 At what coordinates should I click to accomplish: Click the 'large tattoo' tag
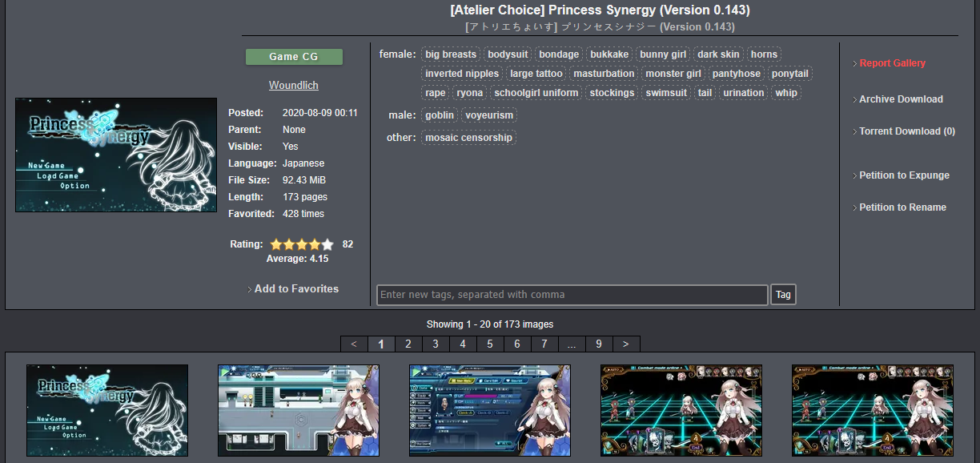pyautogui.click(x=536, y=74)
